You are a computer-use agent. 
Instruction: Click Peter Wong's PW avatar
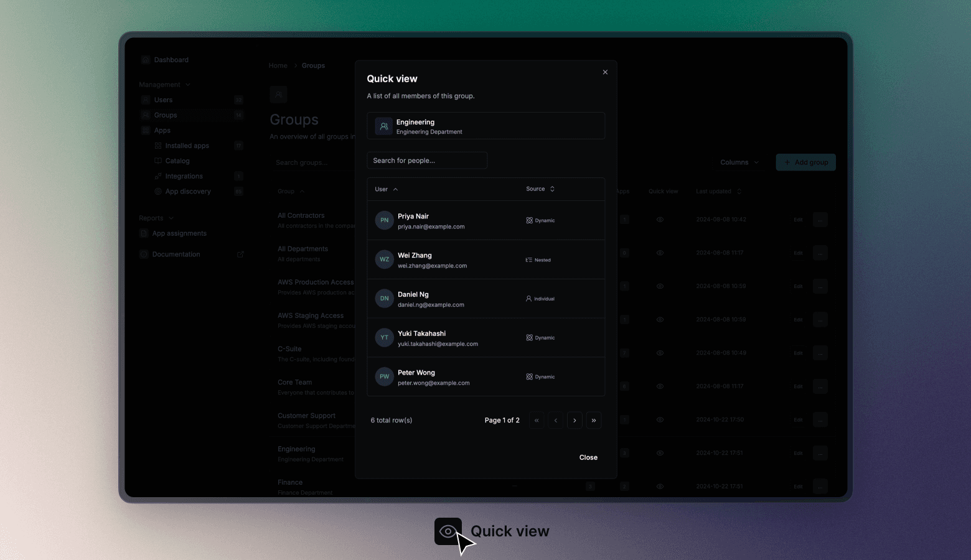click(x=385, y=376)
